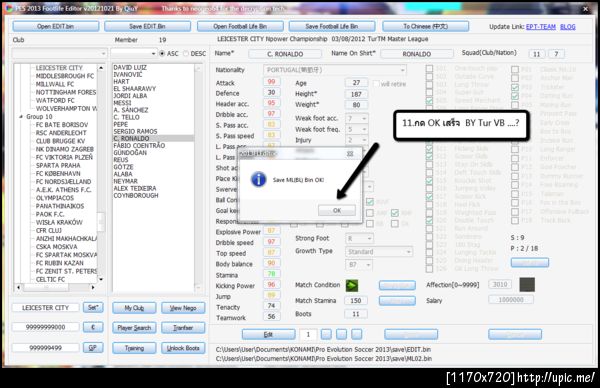Select NEYMAR in the member list
The width and height of the screenshot is (600, 388).
click(125, 181)
